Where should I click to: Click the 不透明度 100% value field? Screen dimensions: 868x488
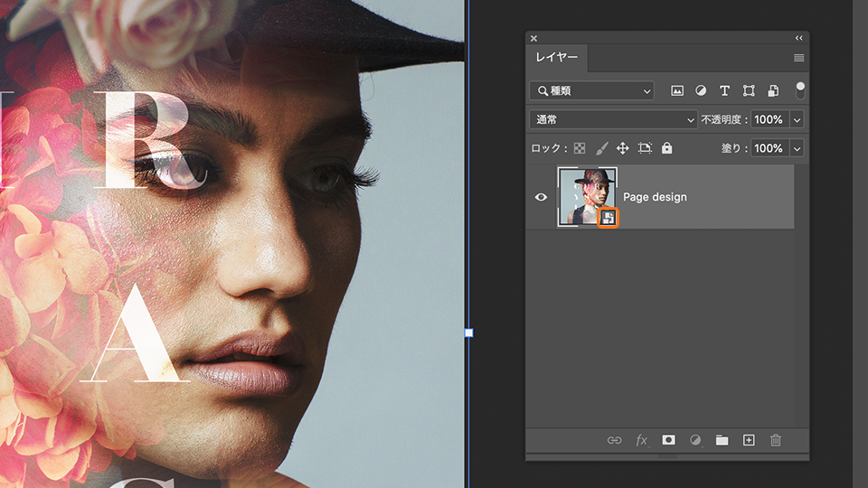(x=769, y=119)
